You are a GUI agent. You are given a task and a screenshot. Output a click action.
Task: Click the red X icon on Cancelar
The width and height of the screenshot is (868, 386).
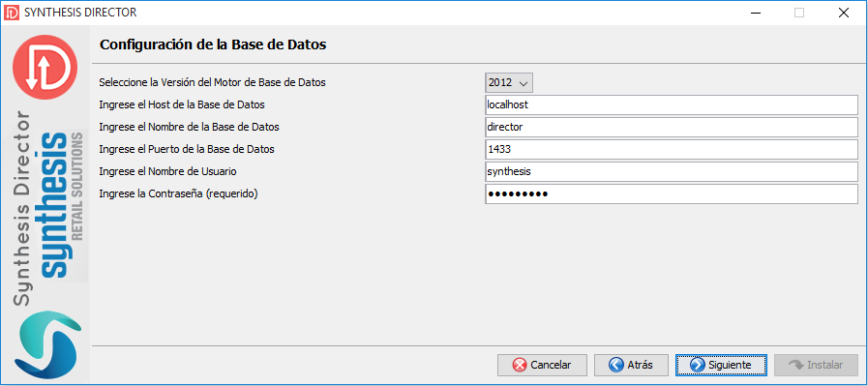[520, 365]
